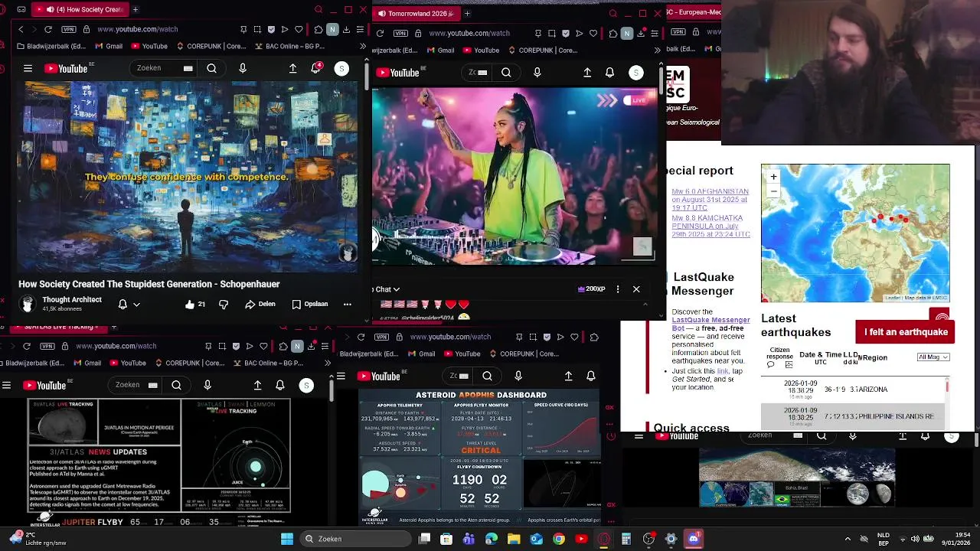This screenshot has height=551, width=980.
Task: Like the Schopenhauer video
Action: coord(194,304)
